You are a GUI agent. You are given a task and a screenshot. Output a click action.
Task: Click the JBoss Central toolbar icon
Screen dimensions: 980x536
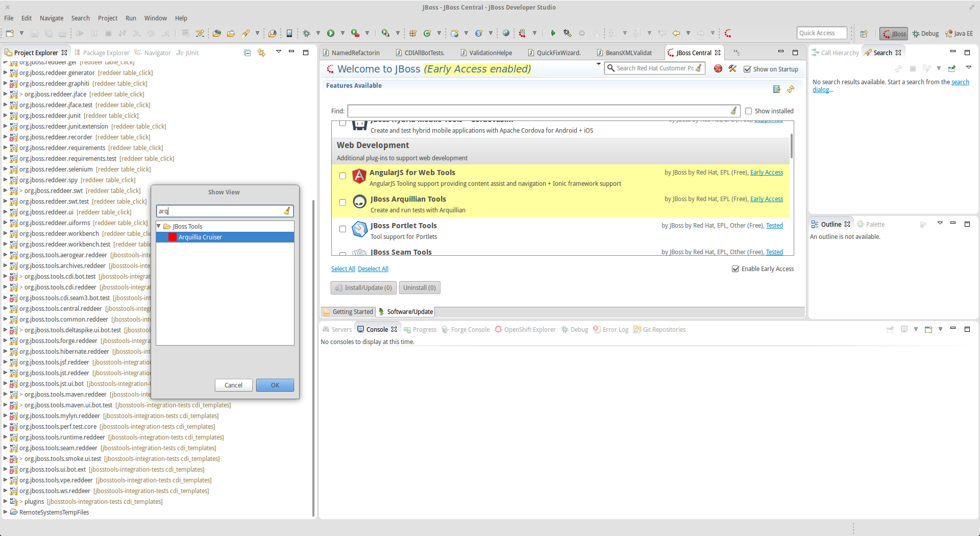tap(728, 33)
